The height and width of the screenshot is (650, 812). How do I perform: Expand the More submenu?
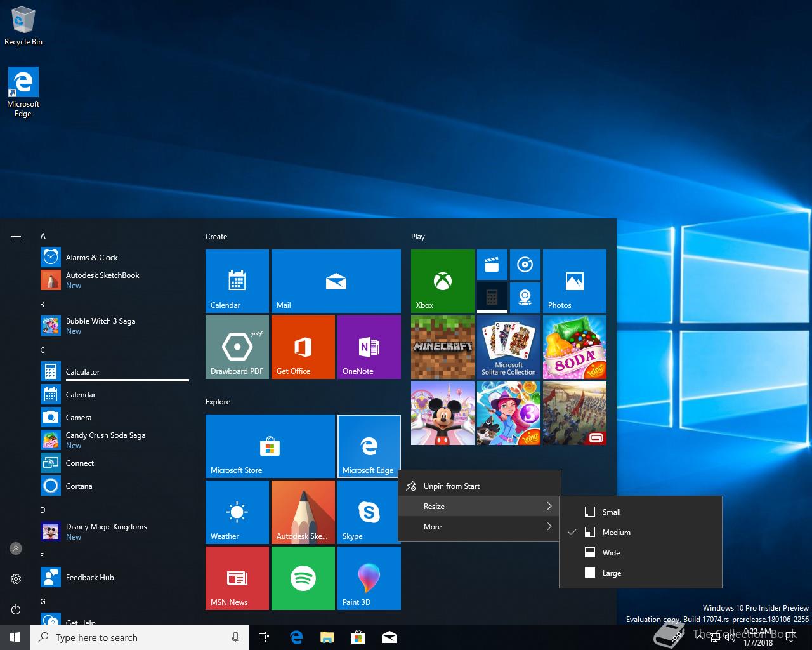tap(480, 526)
